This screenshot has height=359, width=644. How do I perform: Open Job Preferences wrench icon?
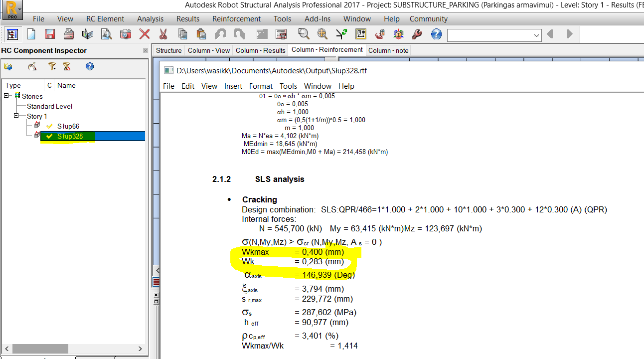(418, 34)
